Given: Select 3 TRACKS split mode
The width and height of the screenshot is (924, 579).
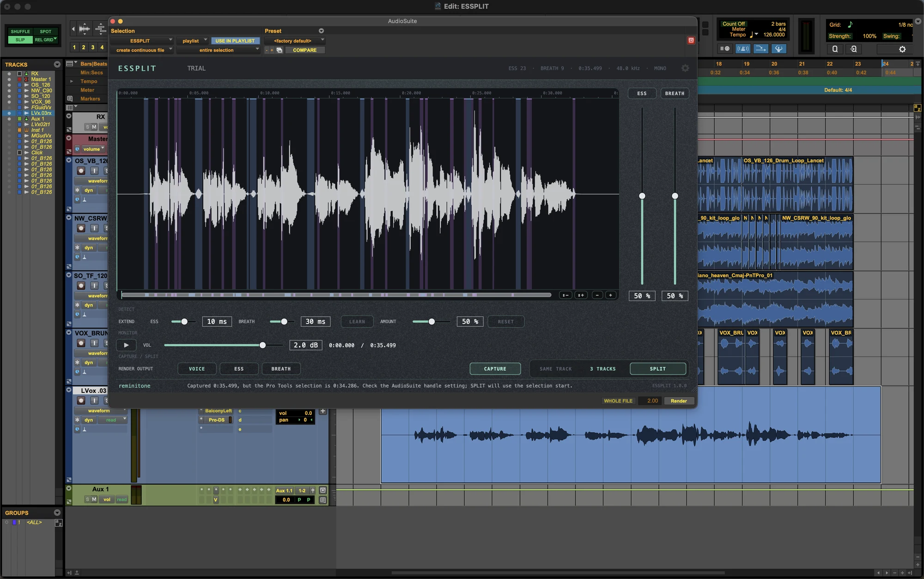Looking at the screenshot, I should [603, 369].
